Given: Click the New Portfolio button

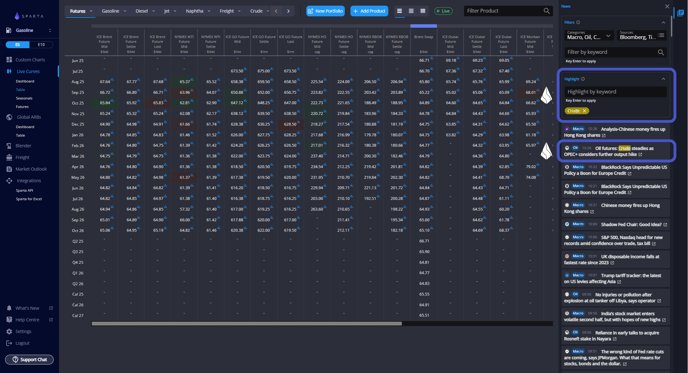Looking at the screenshot, I should point(326,11).
